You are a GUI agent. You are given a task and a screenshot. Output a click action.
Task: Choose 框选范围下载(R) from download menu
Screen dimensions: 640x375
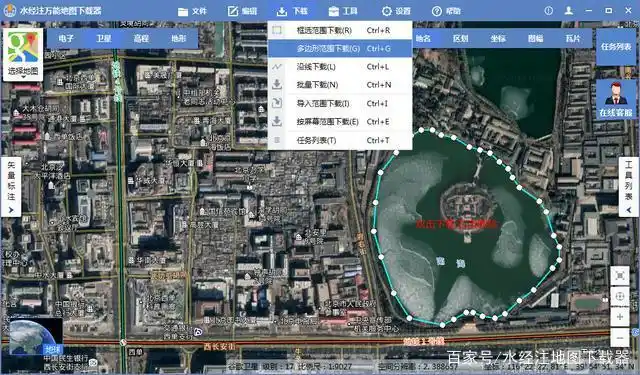tap(340, 30)
